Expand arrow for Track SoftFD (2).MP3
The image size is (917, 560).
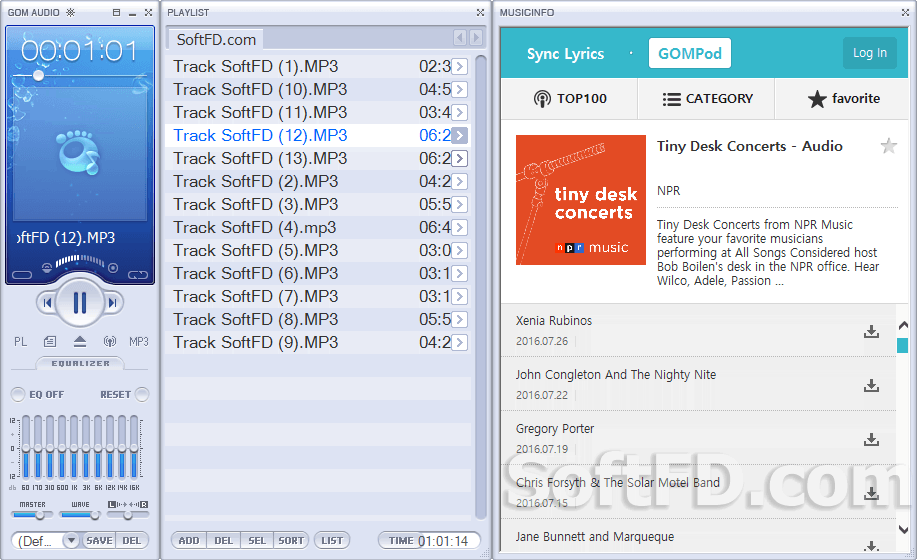tap(460, 181)
